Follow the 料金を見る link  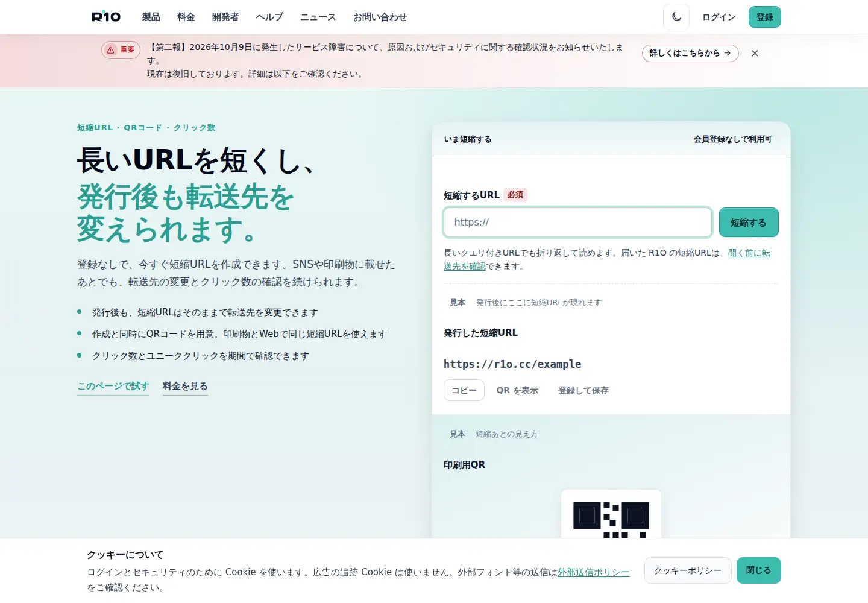pyautogui.click(x=185, y=387)
